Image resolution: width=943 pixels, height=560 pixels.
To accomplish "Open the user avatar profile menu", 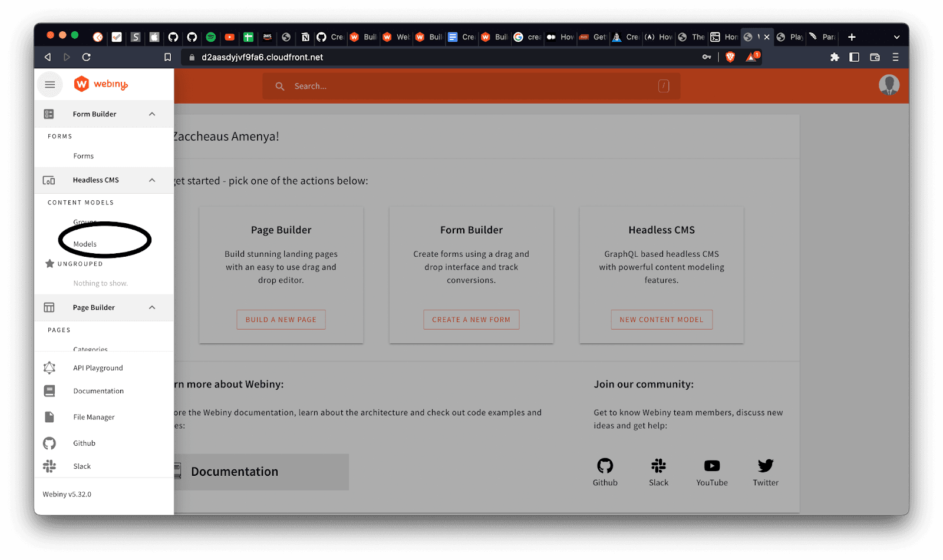I will click(x=889, y=85).
